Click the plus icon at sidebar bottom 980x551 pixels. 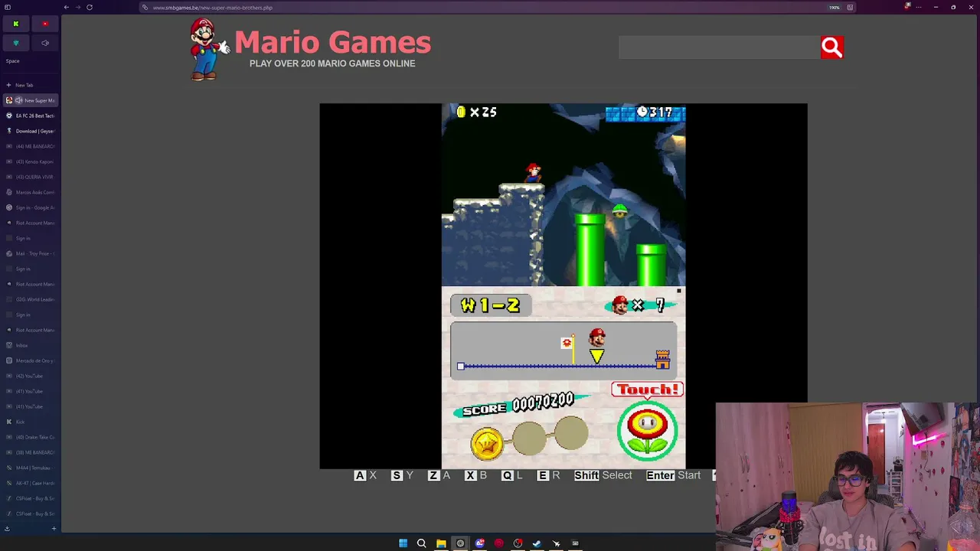click(54, 528)
